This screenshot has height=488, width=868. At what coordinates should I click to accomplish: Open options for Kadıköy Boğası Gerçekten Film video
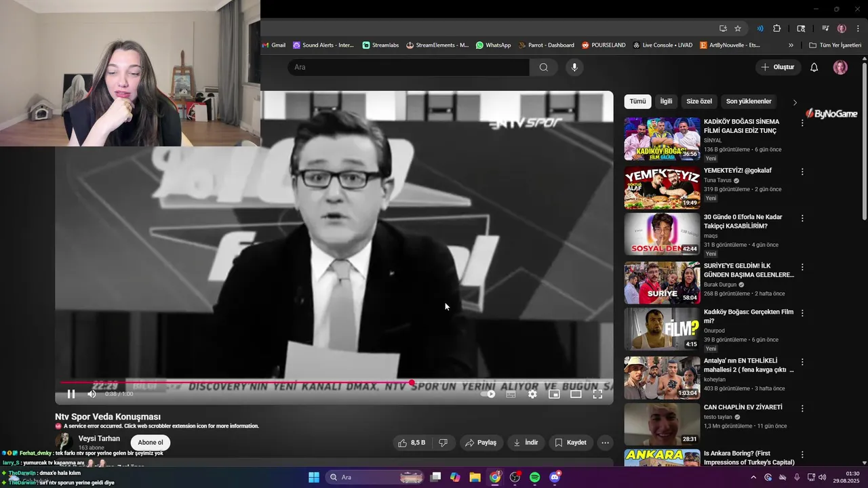pos(802,313)
